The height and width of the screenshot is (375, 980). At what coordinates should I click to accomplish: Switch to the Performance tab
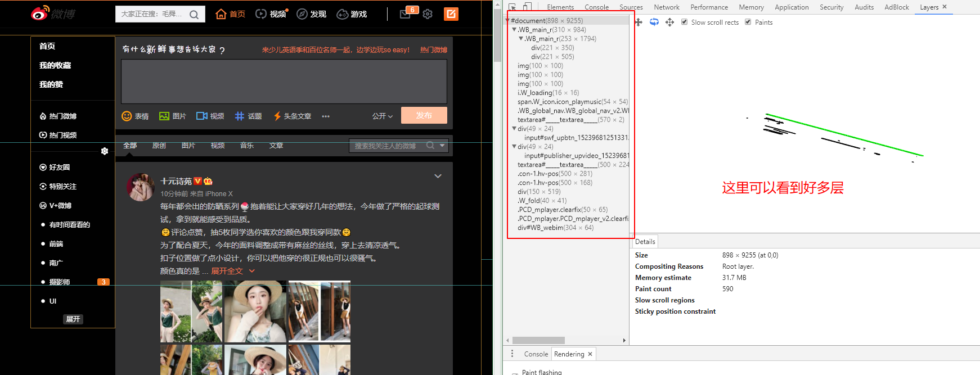point(709,7)
